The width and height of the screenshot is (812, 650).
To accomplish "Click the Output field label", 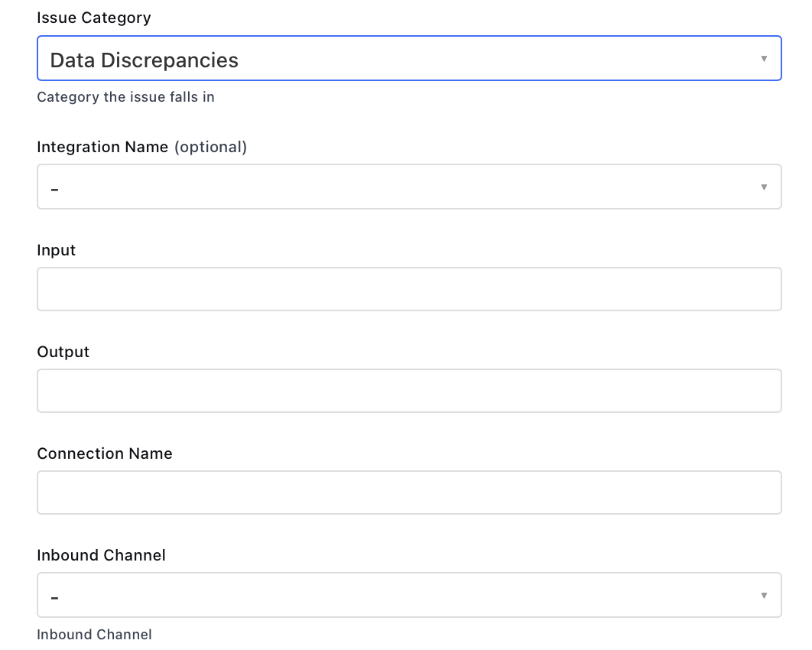I will click(63, 352).
